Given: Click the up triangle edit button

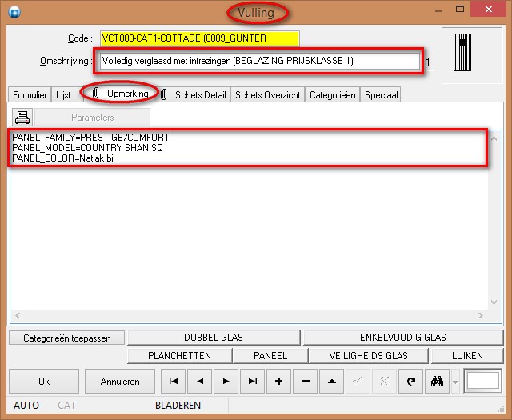Looking at the screenshot, I should pos(332,381).
